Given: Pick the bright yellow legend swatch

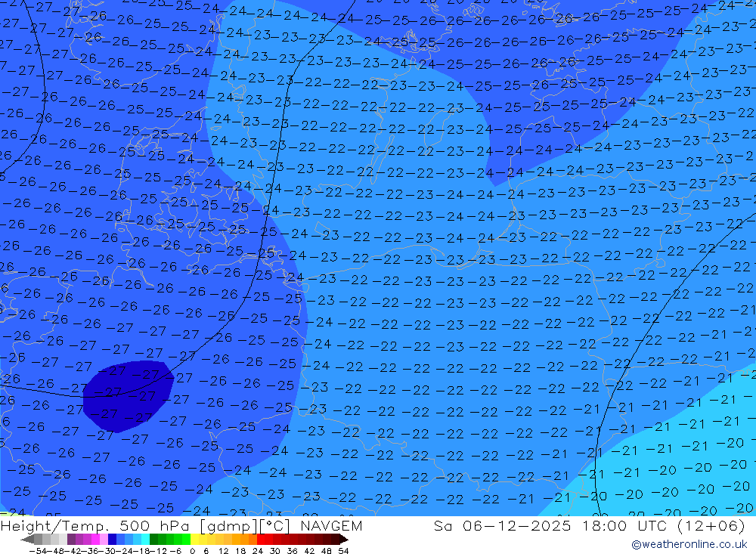Looking at the screenshot, I should point(195,539).
